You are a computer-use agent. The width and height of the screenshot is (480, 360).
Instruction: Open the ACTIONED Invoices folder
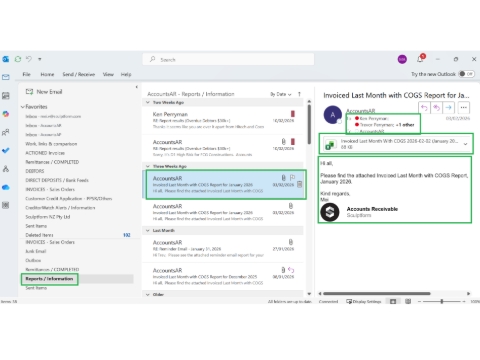(x=45, y=153)
